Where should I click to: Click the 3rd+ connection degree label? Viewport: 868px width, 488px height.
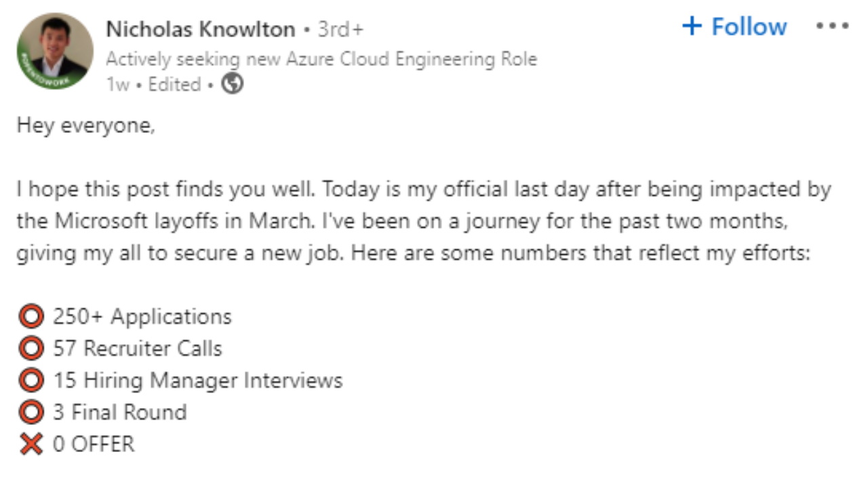point(340,29)
